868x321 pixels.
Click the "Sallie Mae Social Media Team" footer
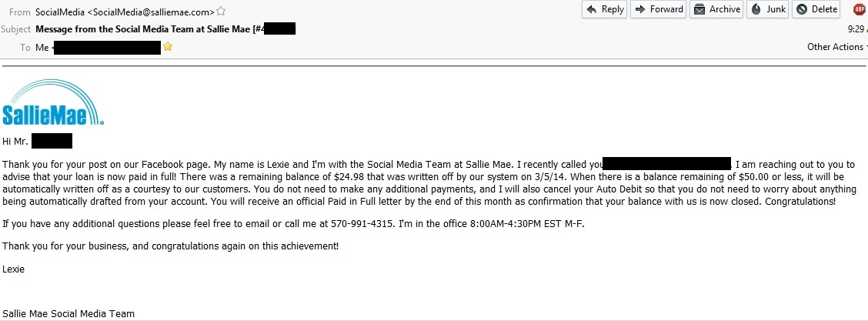click(68, 314)
